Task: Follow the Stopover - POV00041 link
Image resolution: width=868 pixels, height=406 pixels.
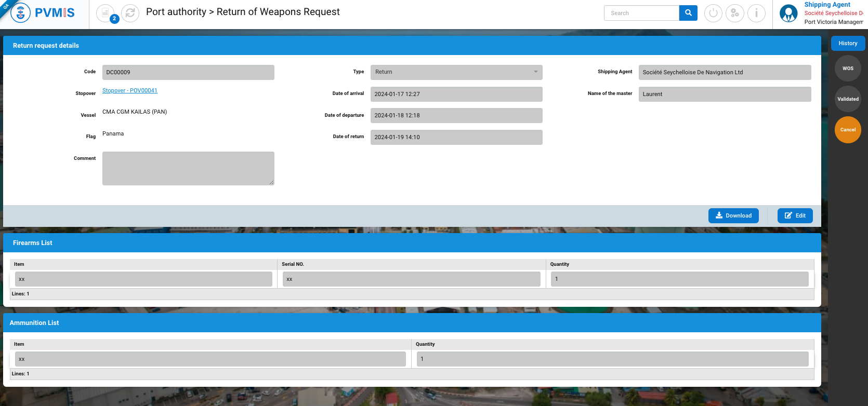Action: tap(130, 90)
